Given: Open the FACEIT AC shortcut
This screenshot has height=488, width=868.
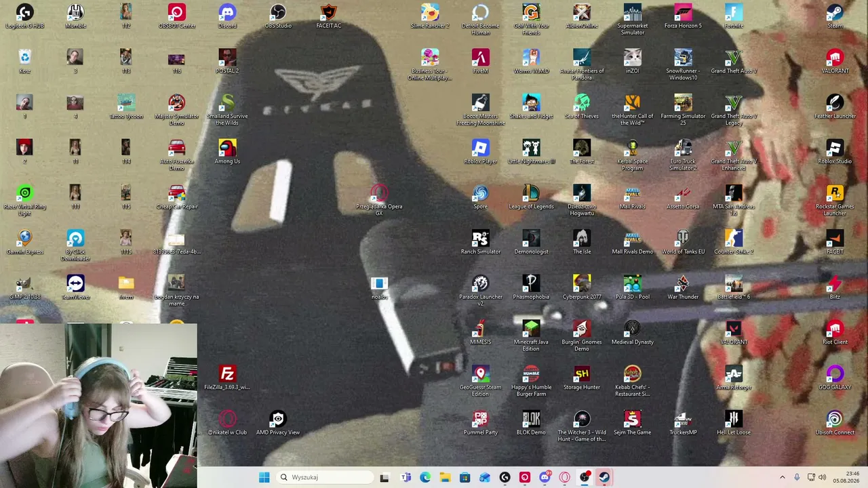Looking at the screenshot, I should [329, 16].
